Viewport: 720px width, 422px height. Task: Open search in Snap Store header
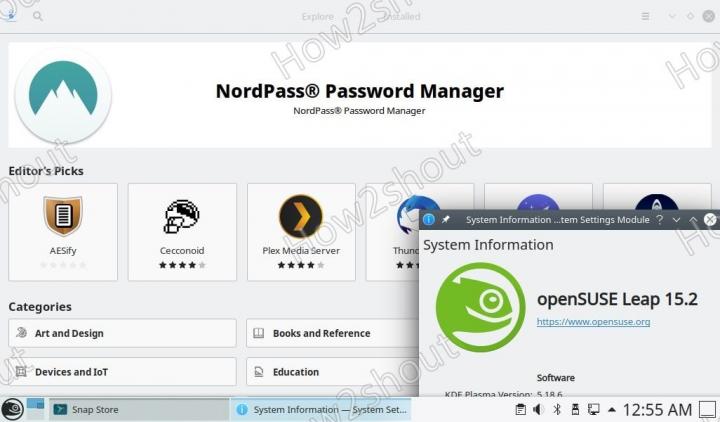pyautogui.click(x=38, y=17)
